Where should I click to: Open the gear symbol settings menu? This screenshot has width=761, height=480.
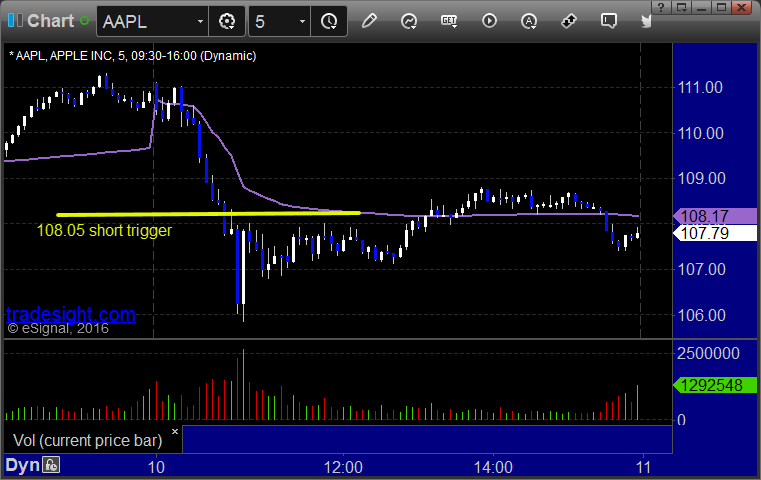point(227,21)
